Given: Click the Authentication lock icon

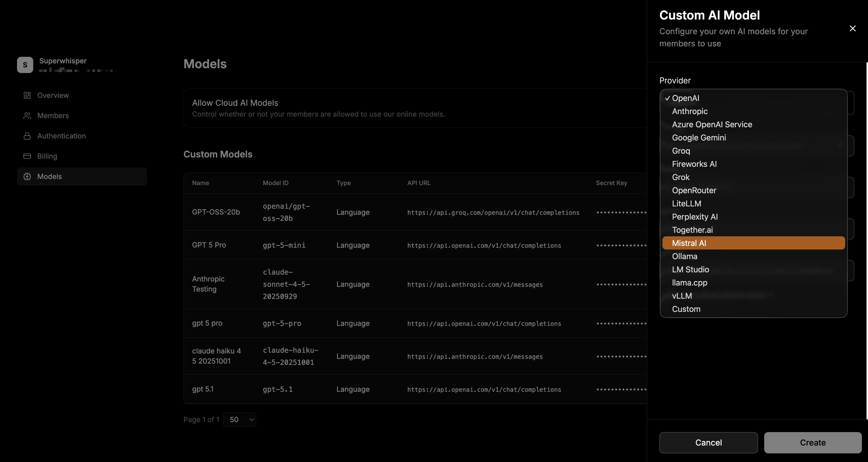Looking at the screenshot, I should tap(27, 136).
